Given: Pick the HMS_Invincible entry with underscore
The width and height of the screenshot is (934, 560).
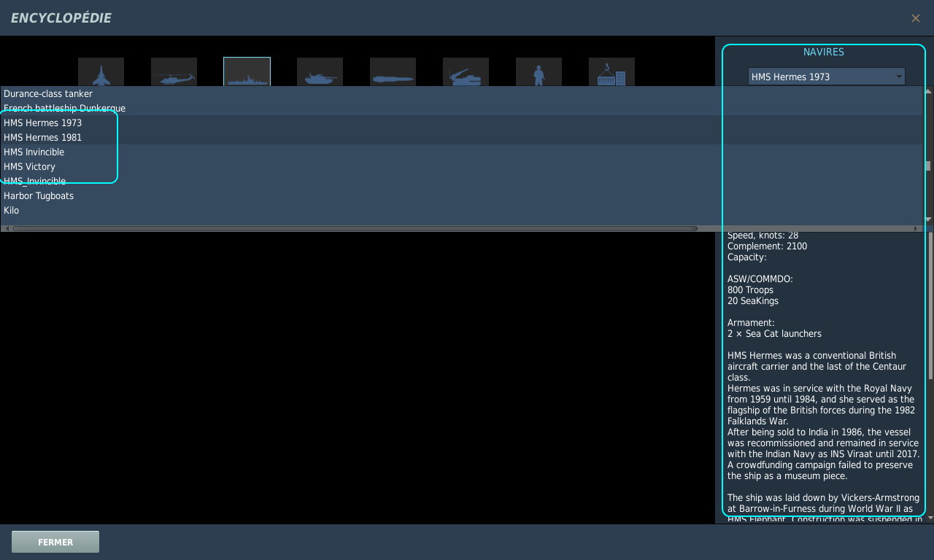Looking at the screenshot, I should pos(462,181).
